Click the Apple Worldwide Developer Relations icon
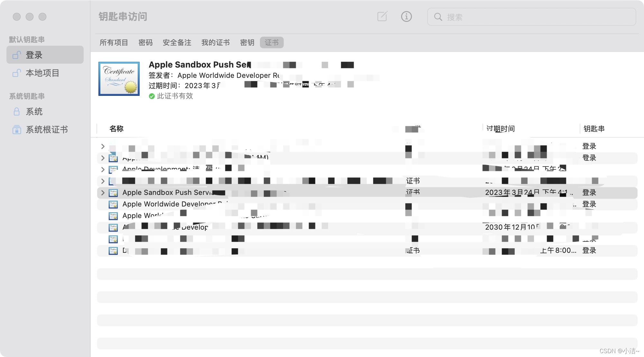This screenshot has width=644, height=357. click(x=114, y=204)
